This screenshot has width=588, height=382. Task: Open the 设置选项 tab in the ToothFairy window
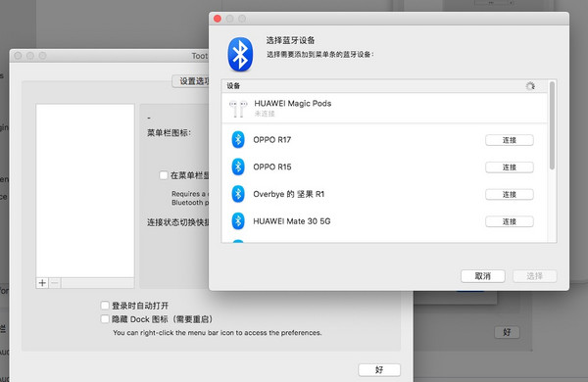point(190,81)
